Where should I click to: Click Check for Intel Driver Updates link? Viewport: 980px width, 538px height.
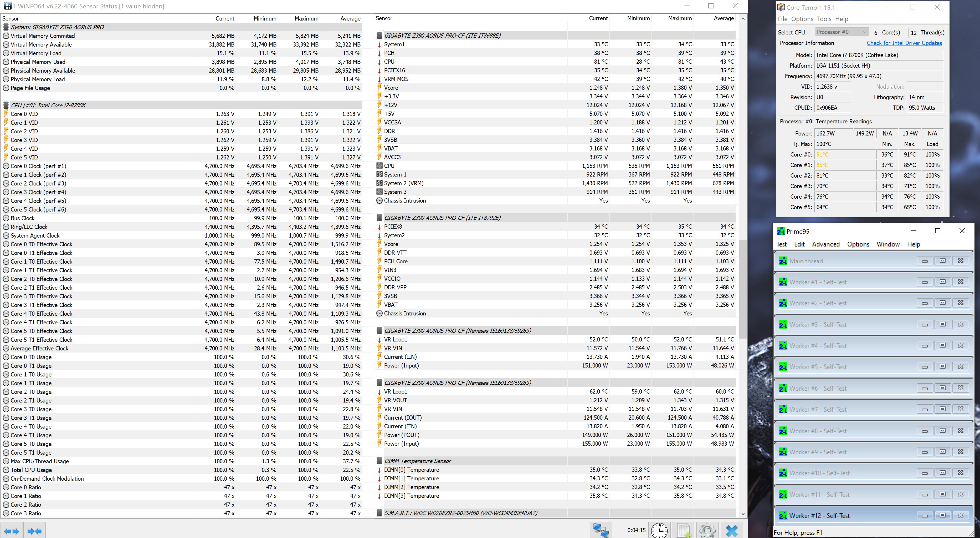coord(904,43)
